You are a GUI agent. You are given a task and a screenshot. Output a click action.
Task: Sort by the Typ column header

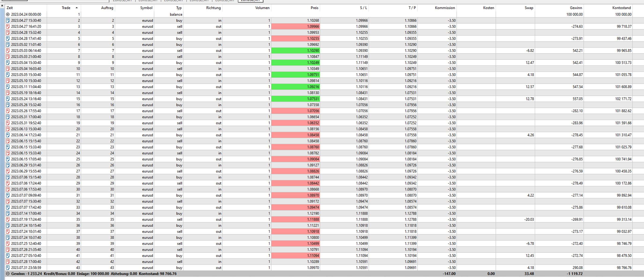(x=179, y=8)
